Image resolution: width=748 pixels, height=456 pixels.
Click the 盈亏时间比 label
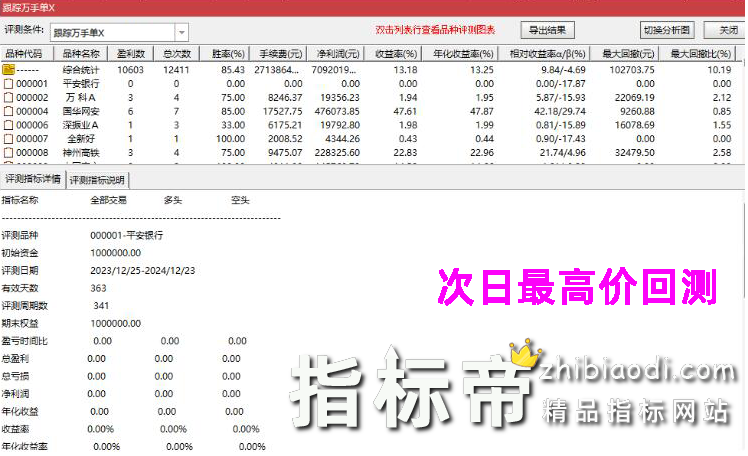pyautogui.click(x=24, y=341)
